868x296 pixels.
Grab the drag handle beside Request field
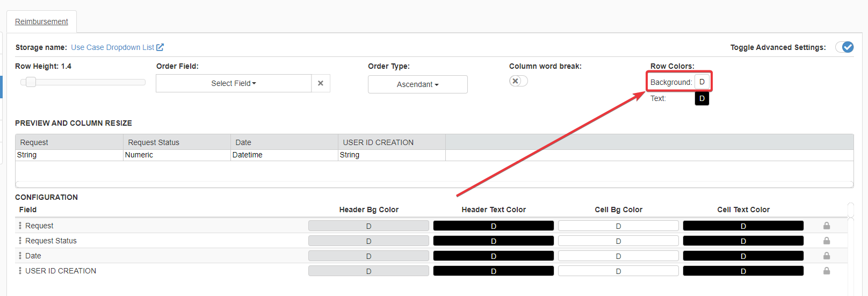click(20, 226)
